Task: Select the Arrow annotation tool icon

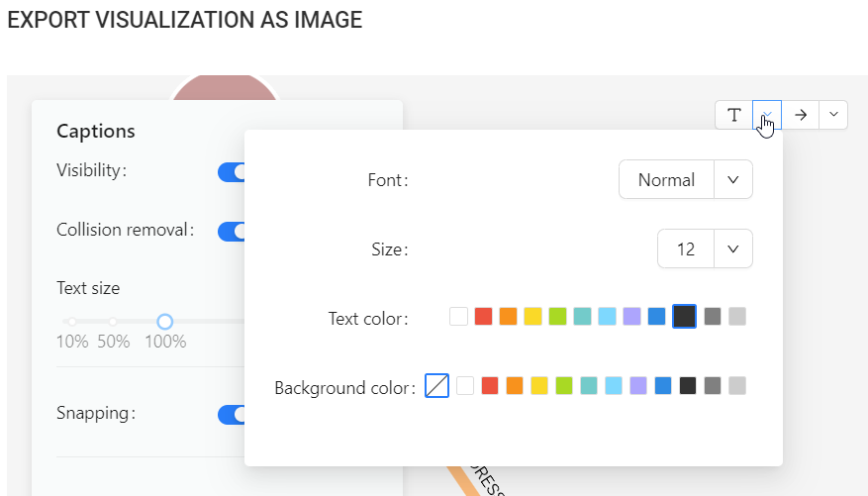Action: (801, 115)
